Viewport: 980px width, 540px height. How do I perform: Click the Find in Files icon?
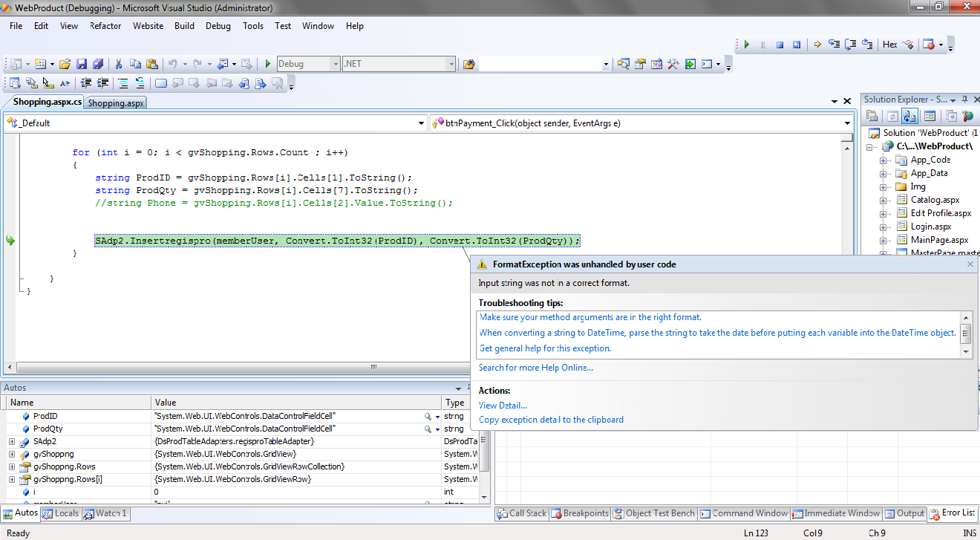pyautogui.click(x=468, y=64)
